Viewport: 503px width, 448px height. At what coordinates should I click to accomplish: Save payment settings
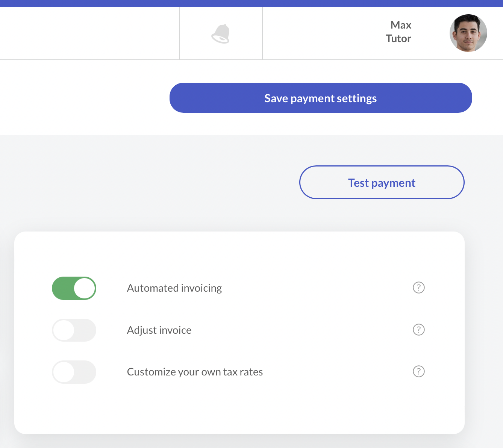pyautogui.click(x=320, y=98)
